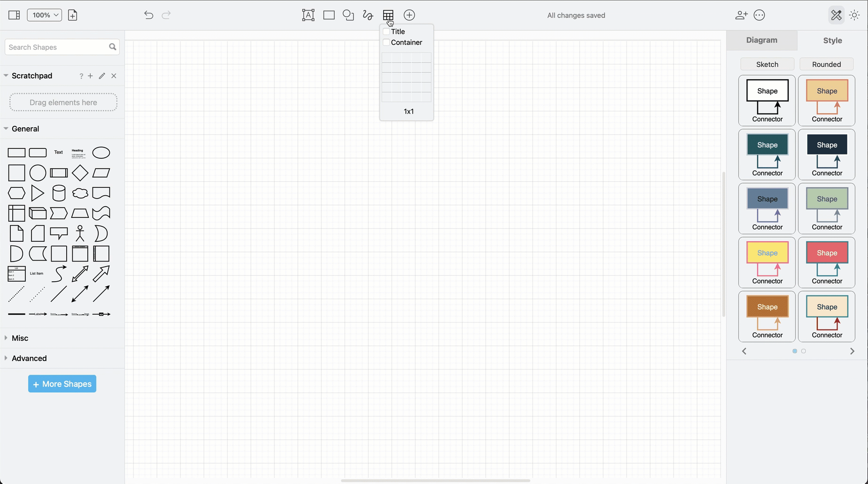Viewport: 868px width, 484px height.
Task: Click the plus icon to insert an element
Action: (409, 15)
